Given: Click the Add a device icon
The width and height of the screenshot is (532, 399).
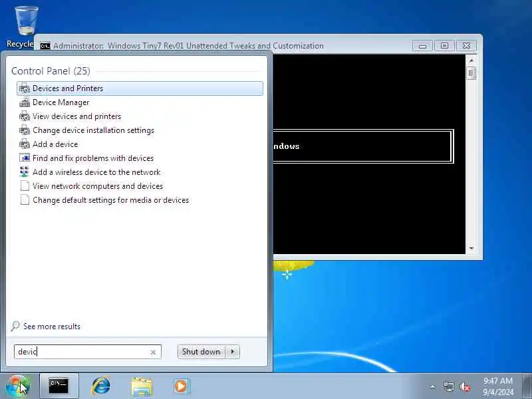Looking at the screenshot, I should coord(25,144).
